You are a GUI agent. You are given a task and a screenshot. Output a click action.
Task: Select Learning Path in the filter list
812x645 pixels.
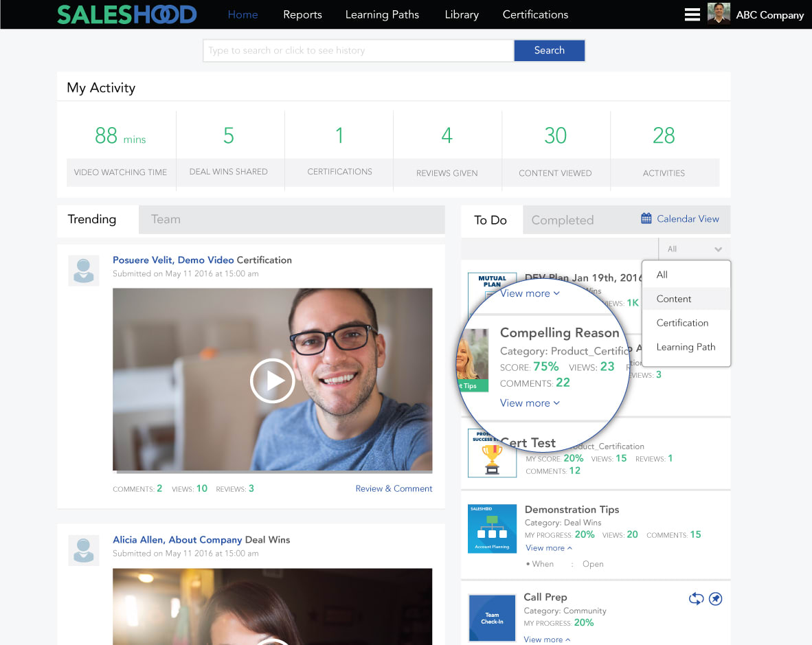pyautogui.click(x=686, y=347)
